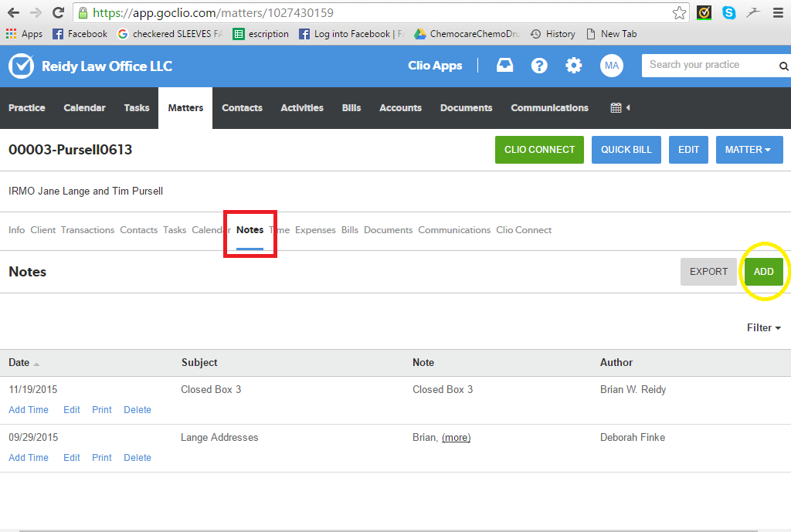791x532 pixels.
Task: Sort by the Date column header
Action: click(x=24, y=363)
